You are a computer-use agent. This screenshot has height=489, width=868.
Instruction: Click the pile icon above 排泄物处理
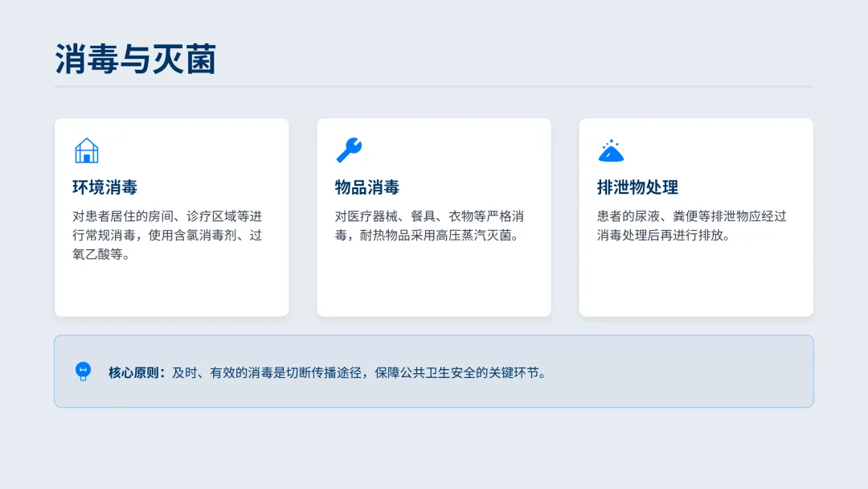611,150
